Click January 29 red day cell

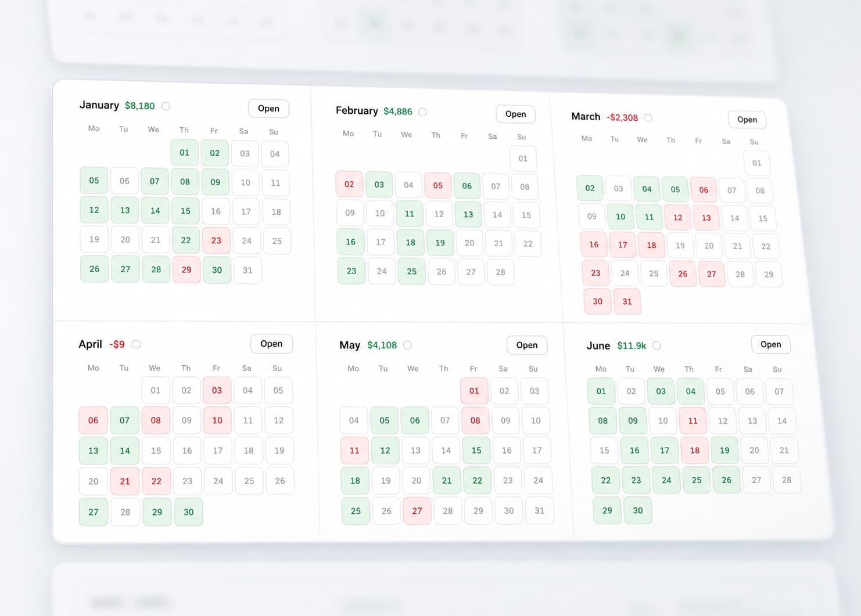click(x=186, y=269)
